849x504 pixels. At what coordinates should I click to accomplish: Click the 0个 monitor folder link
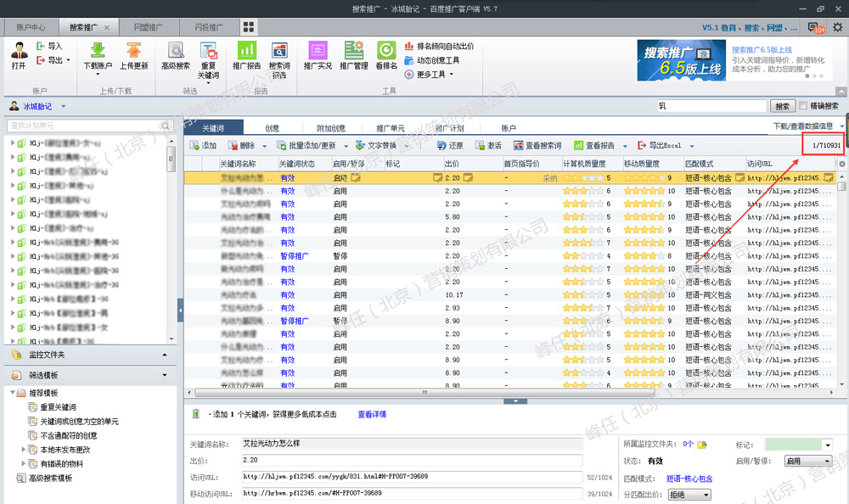click(x=688, y=444)
